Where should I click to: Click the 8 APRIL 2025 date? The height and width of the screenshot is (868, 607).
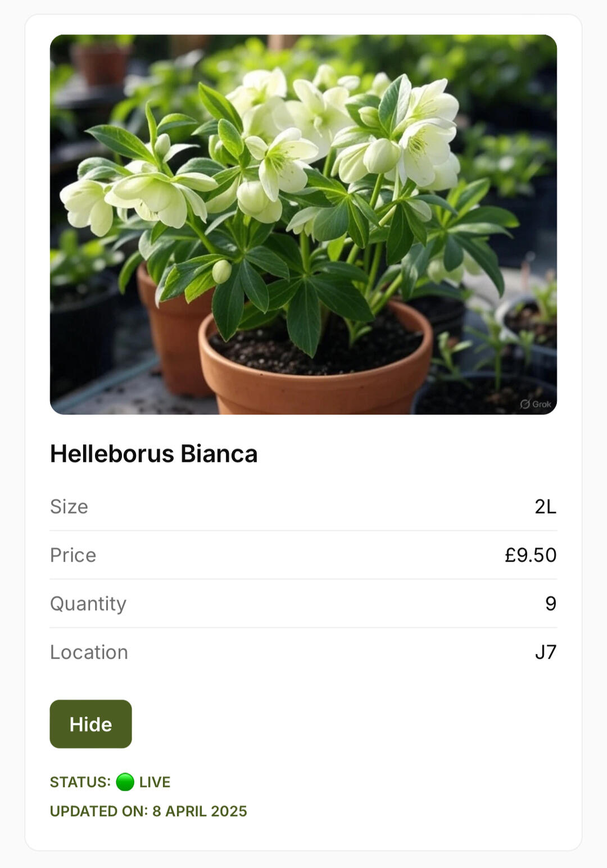point(200,811)
